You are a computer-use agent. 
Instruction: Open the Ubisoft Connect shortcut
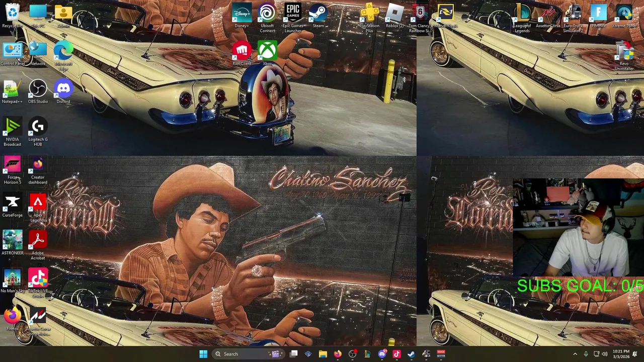[267, 18]
